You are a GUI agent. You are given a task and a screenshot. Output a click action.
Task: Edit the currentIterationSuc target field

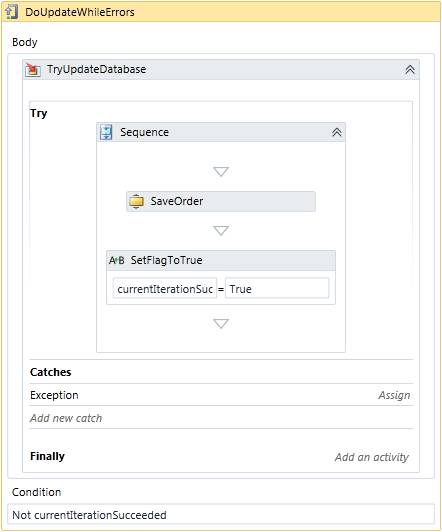point(165,289)
